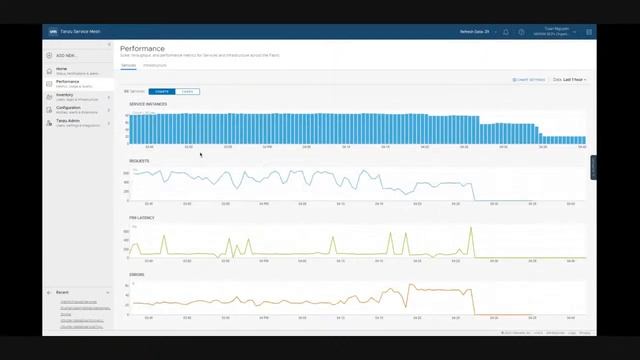Open the side tab on the right edge
Screen dimensions: 640x360
point(593,167)
